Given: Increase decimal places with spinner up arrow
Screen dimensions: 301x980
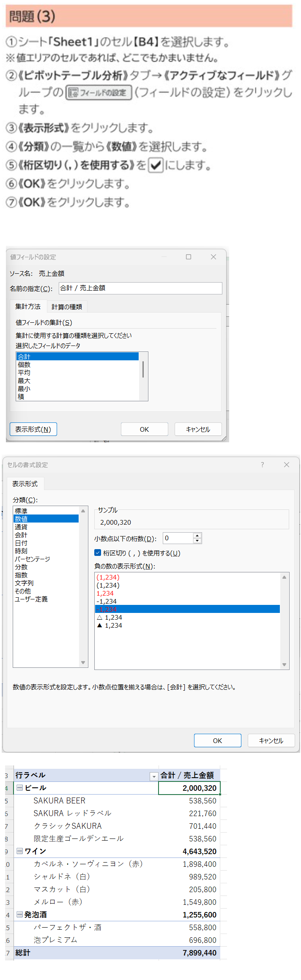Looking at the screenshot, I should click(197, 536).
